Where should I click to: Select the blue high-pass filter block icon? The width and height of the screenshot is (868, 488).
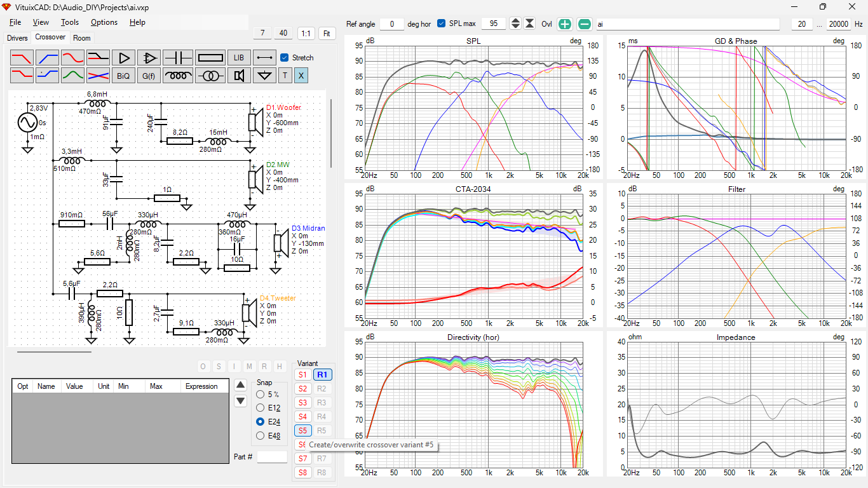pyautogui.click(x=47, y=58)
